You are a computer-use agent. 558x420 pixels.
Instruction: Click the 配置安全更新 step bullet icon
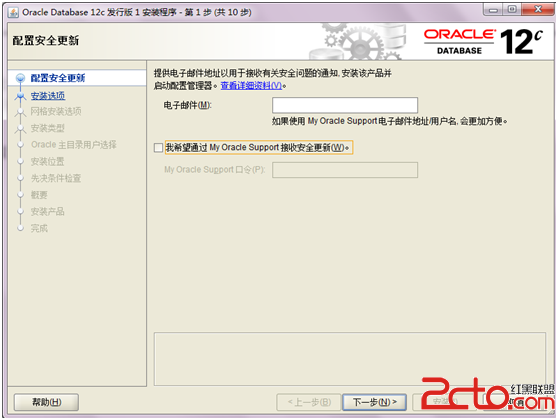[21, 78]
